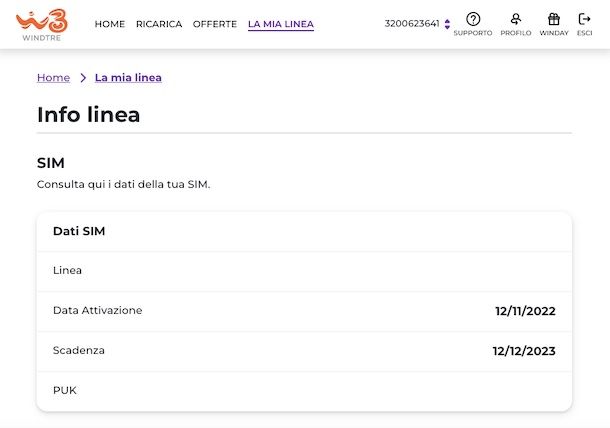Click the Esci logout icon

(x=585, y=19)
